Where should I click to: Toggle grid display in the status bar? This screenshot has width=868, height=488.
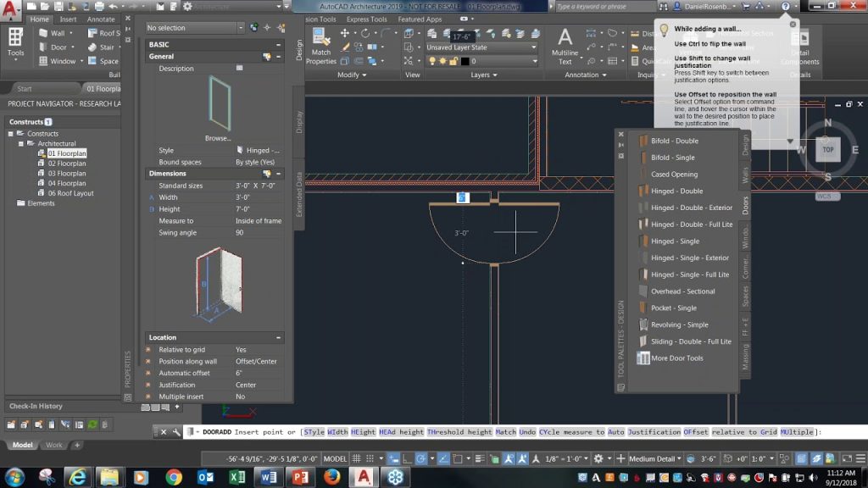[356, 458]
